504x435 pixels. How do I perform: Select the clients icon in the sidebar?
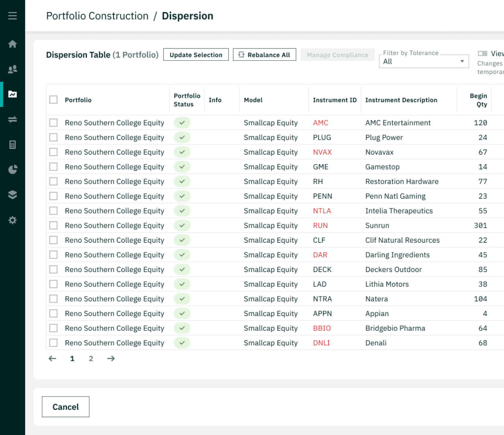pos(12,69)
